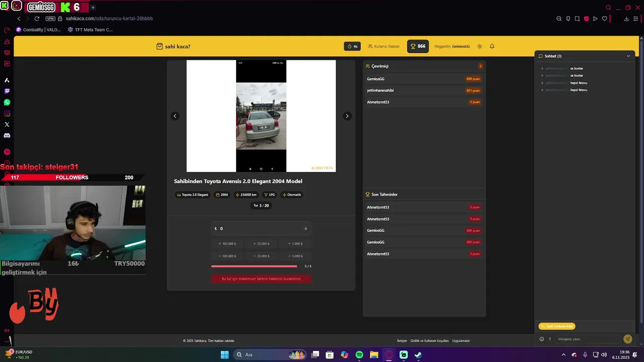Open Discord in the browser sidebar
The image size is (644, 362).
(7, 135)
